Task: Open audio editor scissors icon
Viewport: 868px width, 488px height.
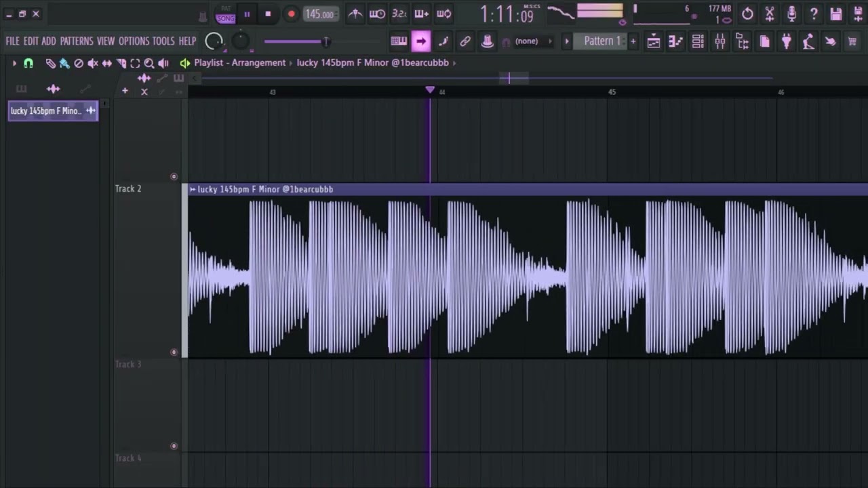Action: click(x=770, y=14)
